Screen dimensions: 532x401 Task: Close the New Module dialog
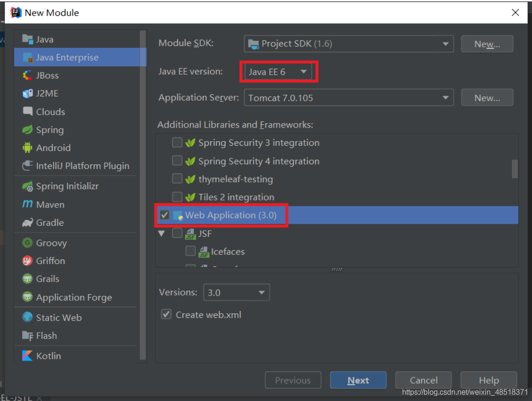[515, 13]
